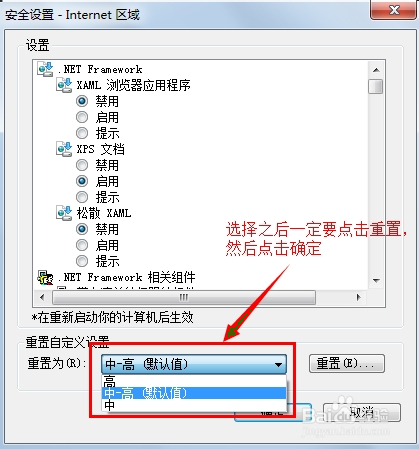Choose 中-高 (默认值) in the dropdown list
Viewport: 419px width, 449px height.
click(x=194, y=393)
